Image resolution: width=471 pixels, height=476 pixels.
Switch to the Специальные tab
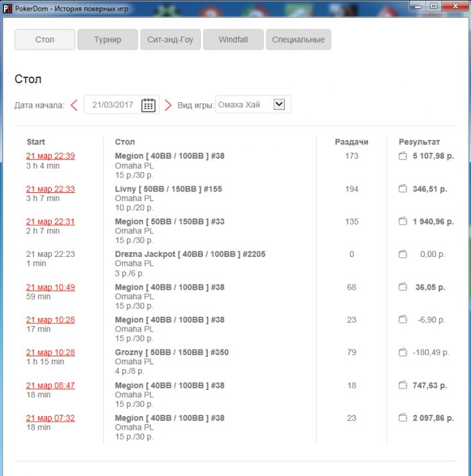[x=298, y=40]
